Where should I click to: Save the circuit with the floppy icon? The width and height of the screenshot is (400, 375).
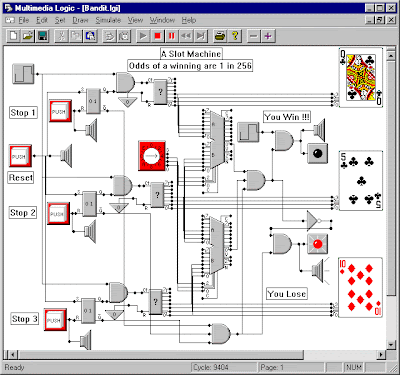point(42,36)
